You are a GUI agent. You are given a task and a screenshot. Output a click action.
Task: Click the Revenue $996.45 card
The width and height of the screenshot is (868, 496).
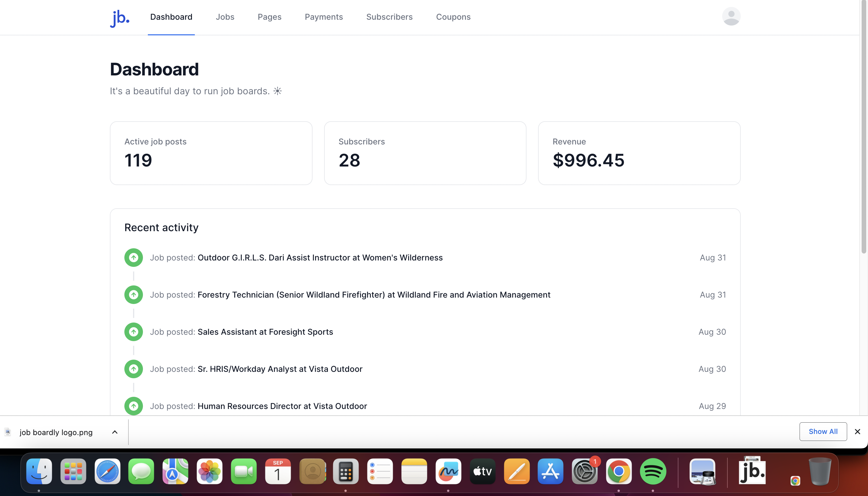pos(639,153)
